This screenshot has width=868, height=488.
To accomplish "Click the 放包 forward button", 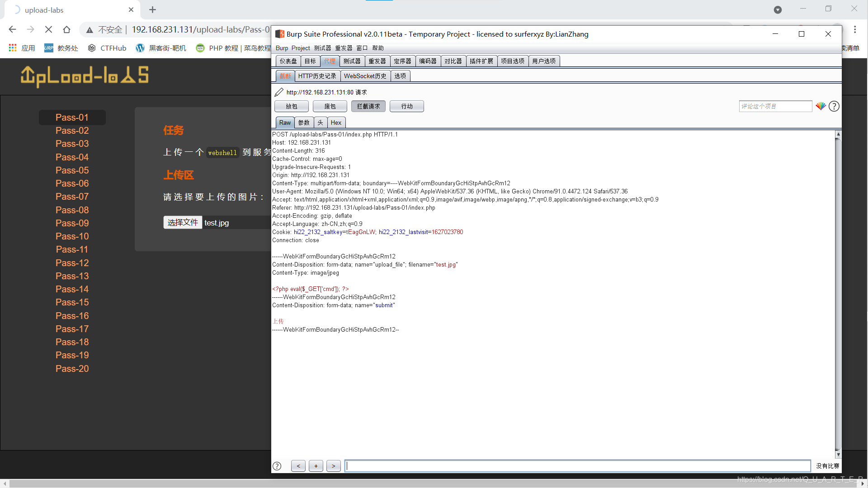I will coord(292,106).
